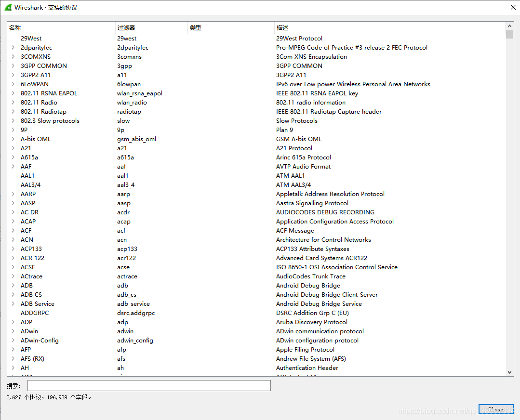
Task: Expand the AFS (RX) protocol row
Action: click(13, 359)
